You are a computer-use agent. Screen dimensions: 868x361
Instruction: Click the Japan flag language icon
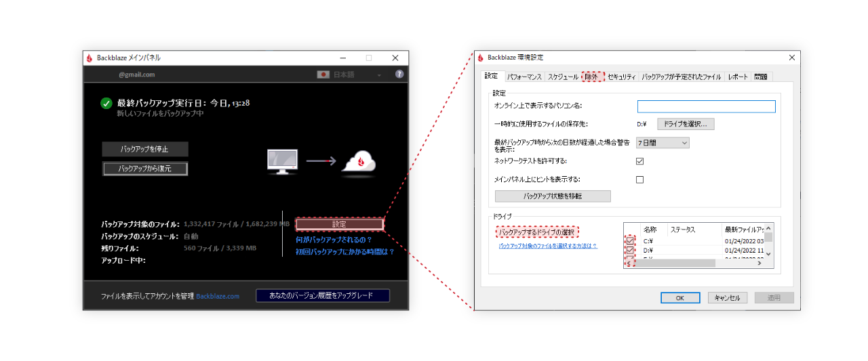point(323,75)
